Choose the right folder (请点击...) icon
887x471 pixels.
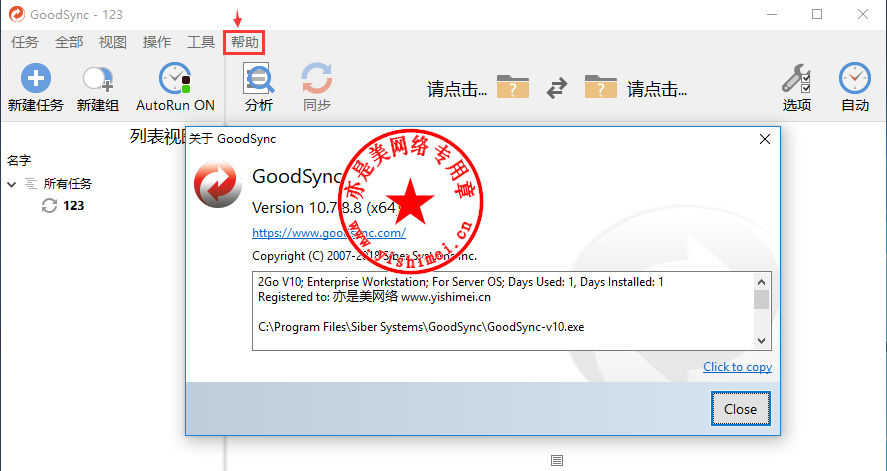(601, 88)
